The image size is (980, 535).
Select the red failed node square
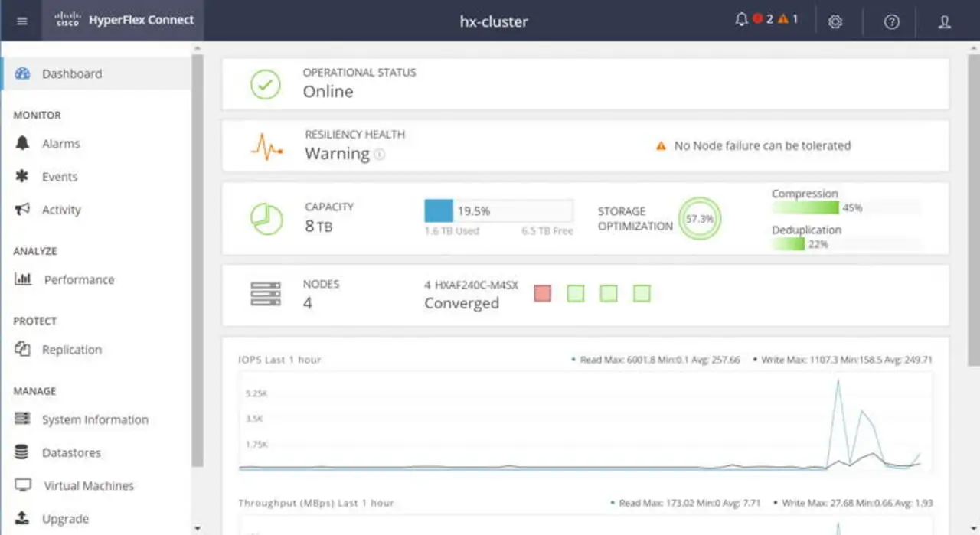point(543,293)
